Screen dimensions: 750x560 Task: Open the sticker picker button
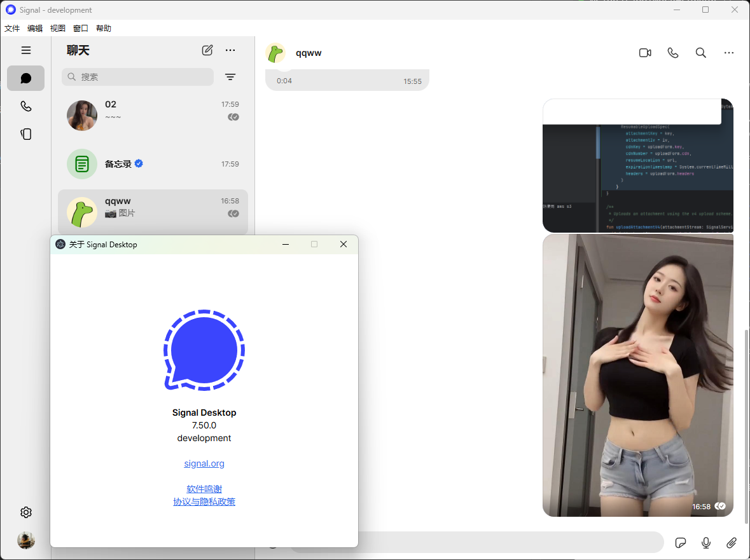(680, 542)
